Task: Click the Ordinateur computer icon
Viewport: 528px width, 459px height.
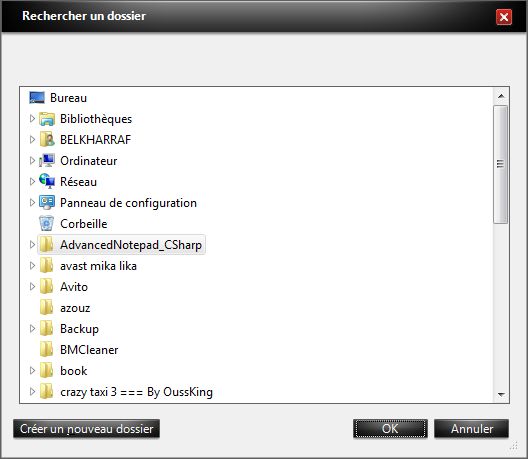Action: point(46,161)
